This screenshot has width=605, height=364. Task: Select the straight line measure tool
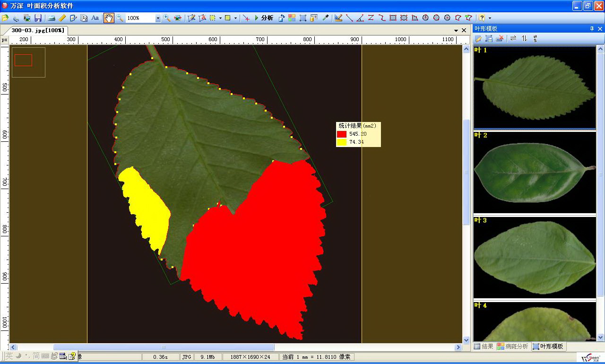pos(349,18)
